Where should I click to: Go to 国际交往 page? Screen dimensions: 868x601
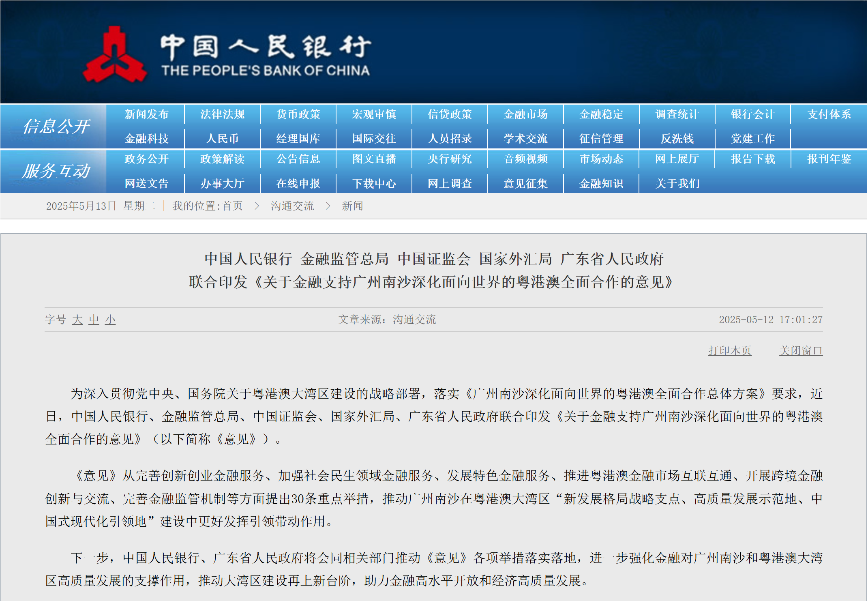pos(374,139)
